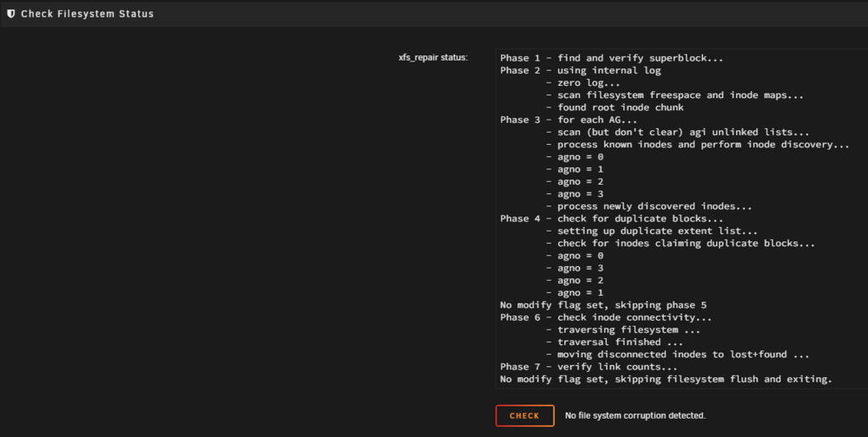Click the 'Phase 3 - for each AG' line
The height and width of the screenshot is (437, 868).
pos(569,120)
